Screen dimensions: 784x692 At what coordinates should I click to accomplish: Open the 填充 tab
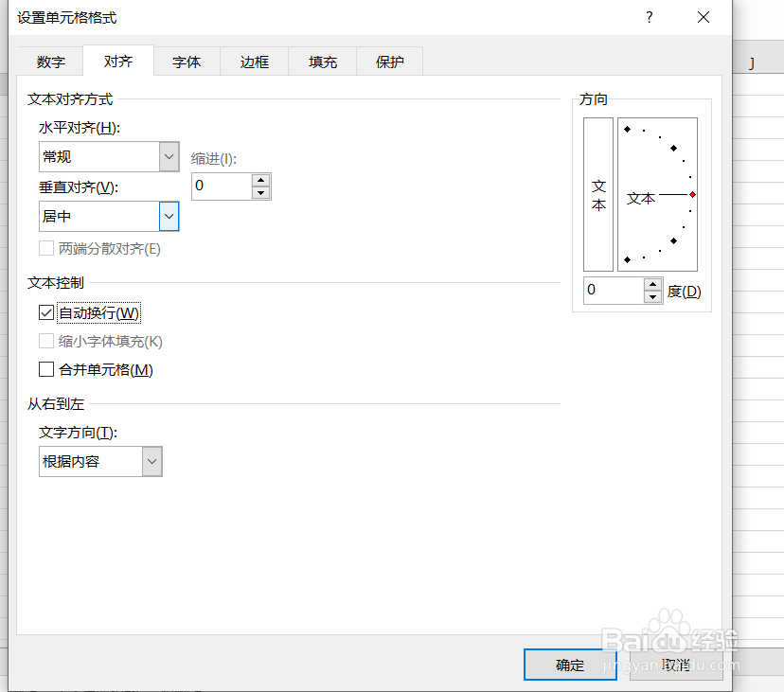point(323,62)
